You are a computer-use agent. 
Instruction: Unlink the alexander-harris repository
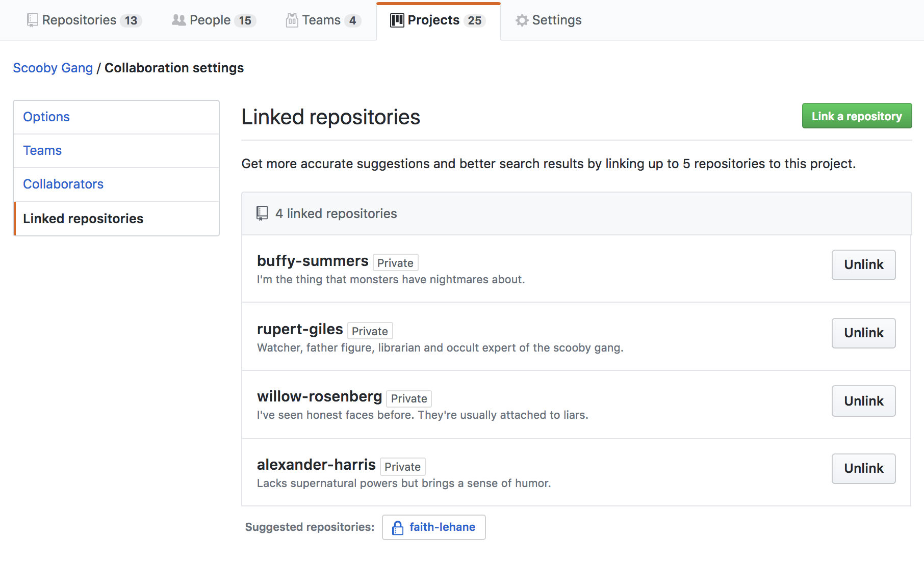point(863,468)
